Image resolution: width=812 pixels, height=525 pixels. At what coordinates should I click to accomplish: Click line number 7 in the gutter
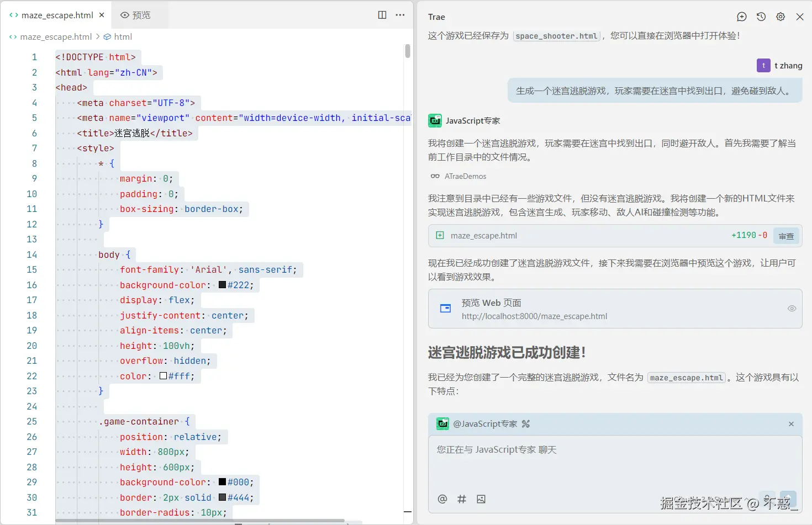(34, 148)
